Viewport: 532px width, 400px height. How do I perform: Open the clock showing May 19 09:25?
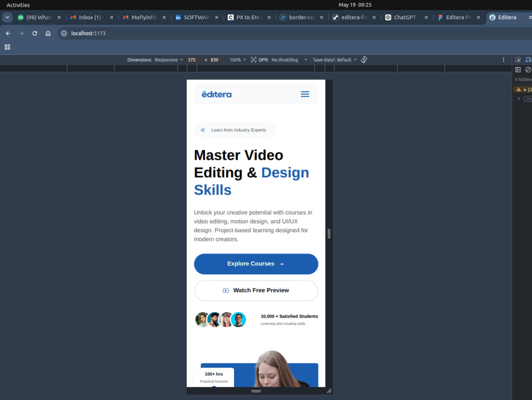tap(355, 5)
